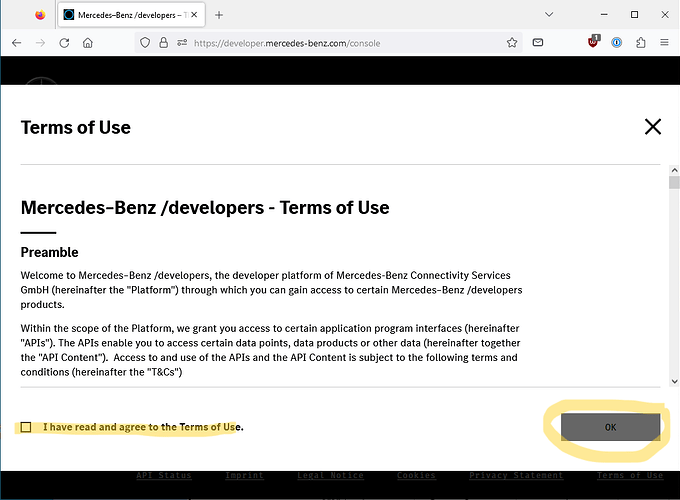This screenshot has width=680, height=500.
Task: Click the scrollbar down arrow in terms
Action: coord(674,381)
